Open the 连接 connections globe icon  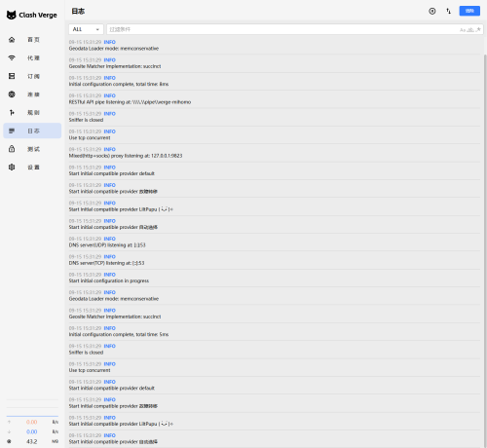(x=12, y=94)
